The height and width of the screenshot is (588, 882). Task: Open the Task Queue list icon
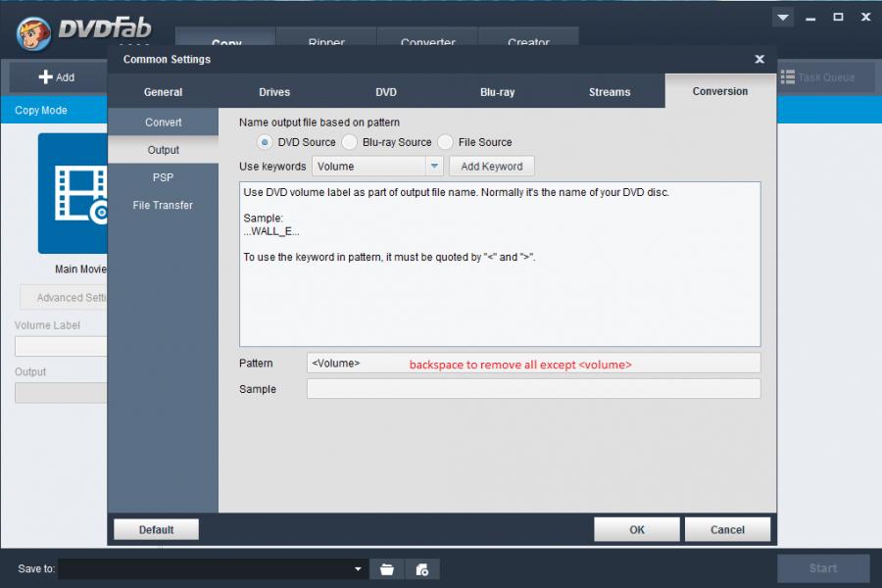pos(788,77)
